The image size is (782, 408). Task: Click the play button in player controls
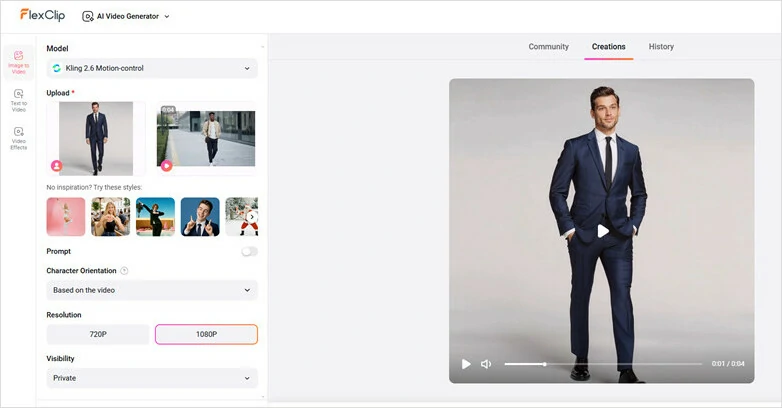[x=466, y=364]
